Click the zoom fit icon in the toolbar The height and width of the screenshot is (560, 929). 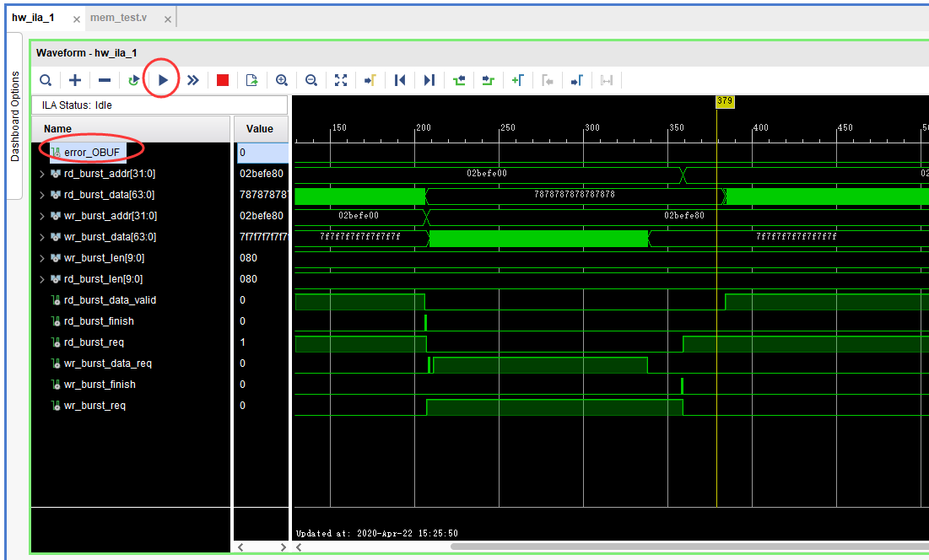(x=341, y=80)
